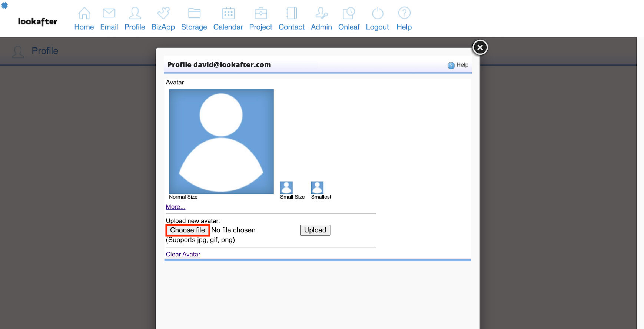
Task: Click the lookafter logo
Action: tap(37, 21)
